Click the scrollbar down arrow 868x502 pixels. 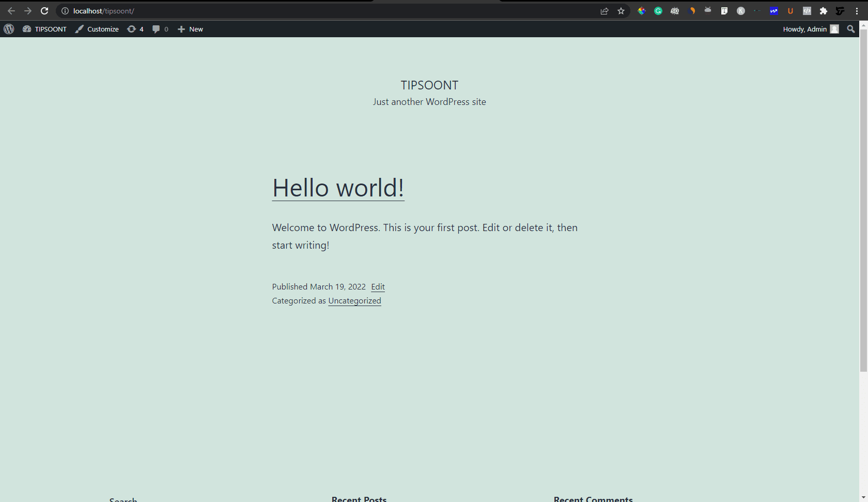[863, 498]
